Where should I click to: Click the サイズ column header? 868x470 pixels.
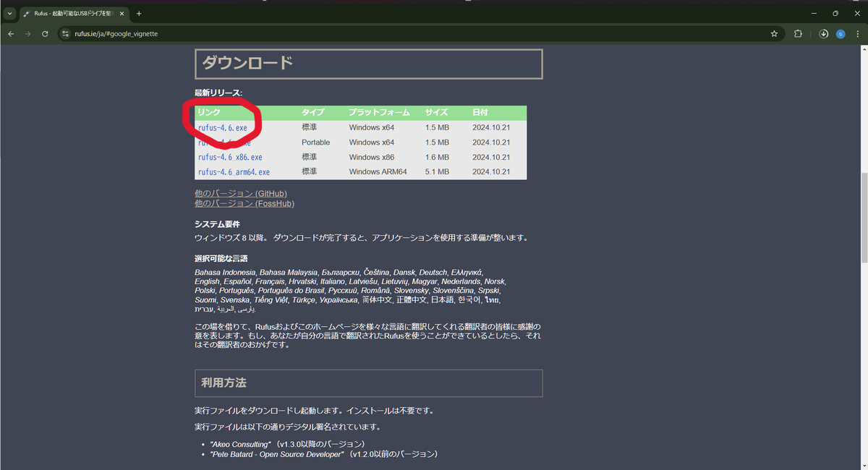[436, 113]
